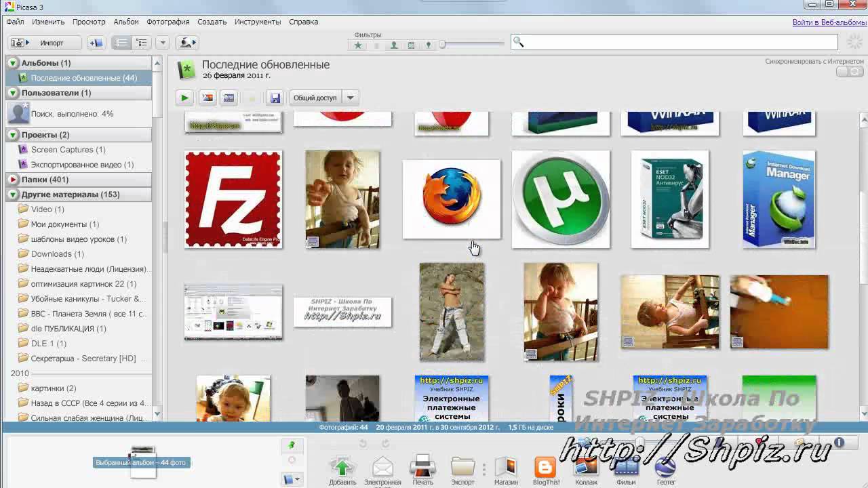Show the info properties panel icon
Viewport: 868px width, 488px height.
839,443
